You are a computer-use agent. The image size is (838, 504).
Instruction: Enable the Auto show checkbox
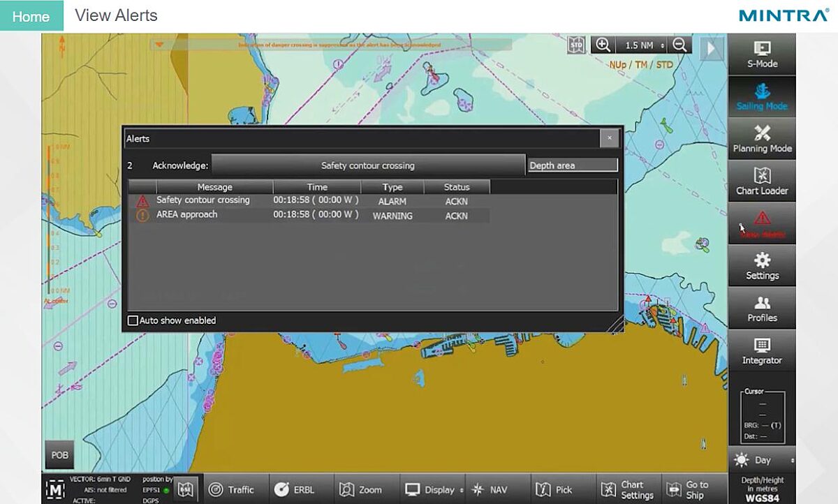(x=133, y=320)
